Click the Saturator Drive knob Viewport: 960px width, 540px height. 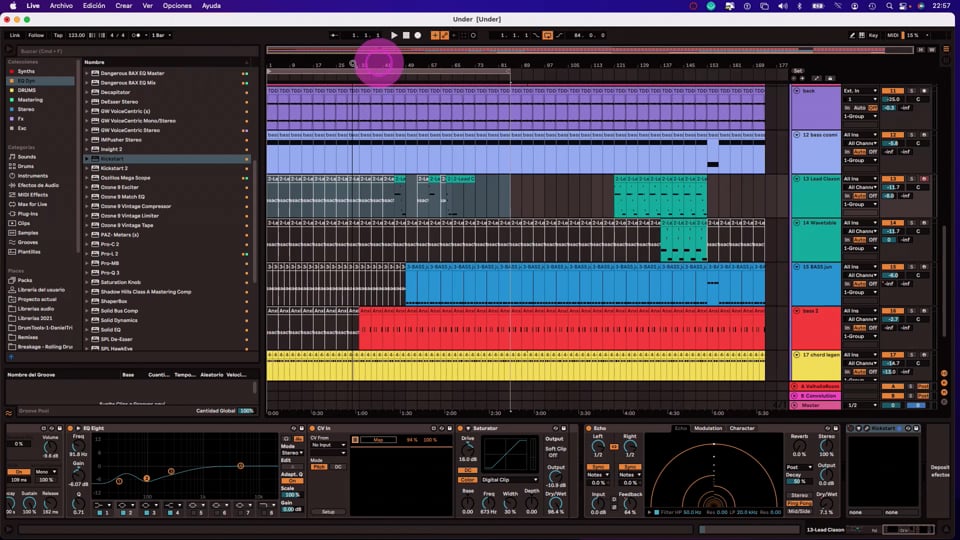pyautogui.click(x=468, y=449)
